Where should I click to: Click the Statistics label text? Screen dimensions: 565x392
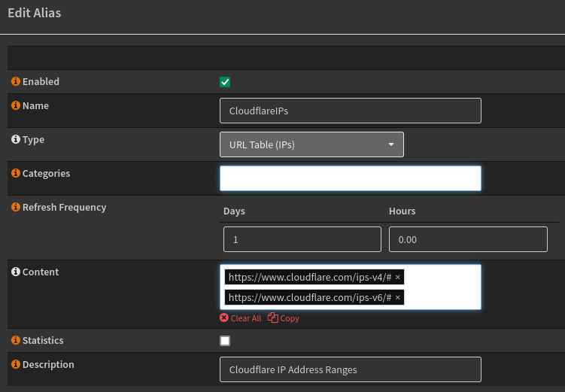click(x=43, y=341)
